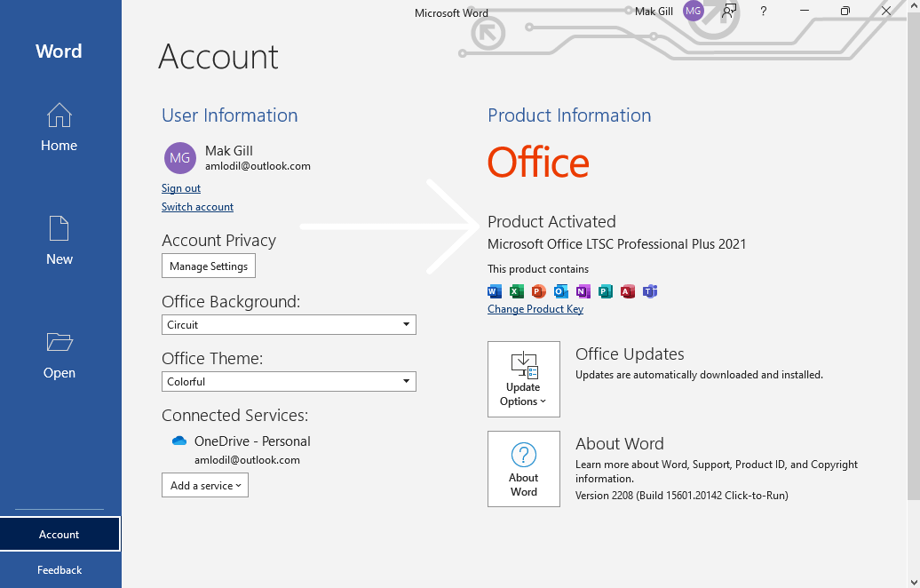Click the Teams app icon
Screen dimensions: 920x588
(x=650, y=291)
